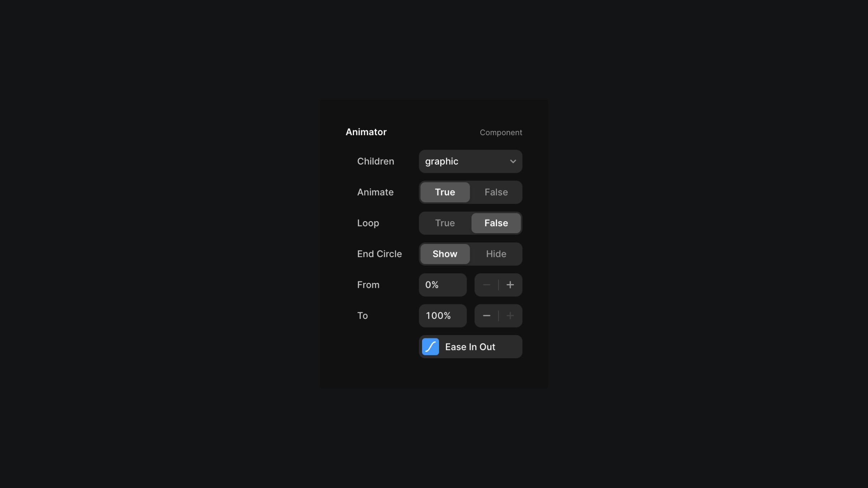Click the decrement minus button for To
The image size is (868, 488).
tap(486, 316)
